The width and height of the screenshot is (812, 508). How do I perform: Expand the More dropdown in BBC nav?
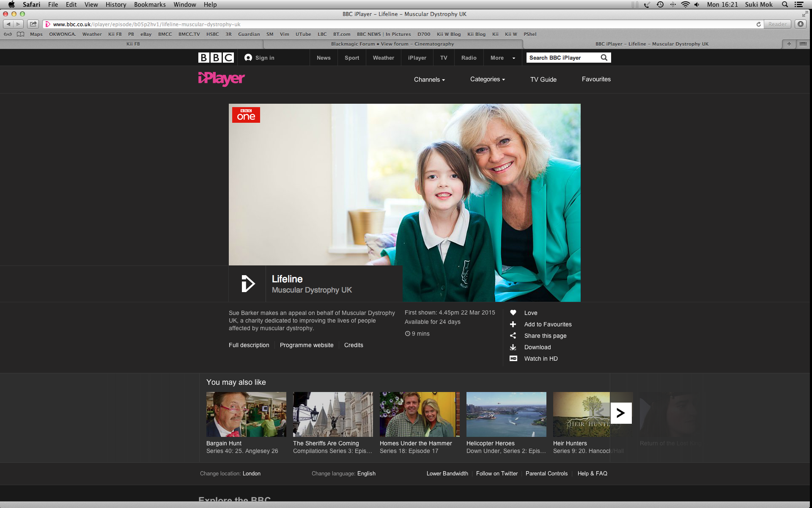coord(503,58)
